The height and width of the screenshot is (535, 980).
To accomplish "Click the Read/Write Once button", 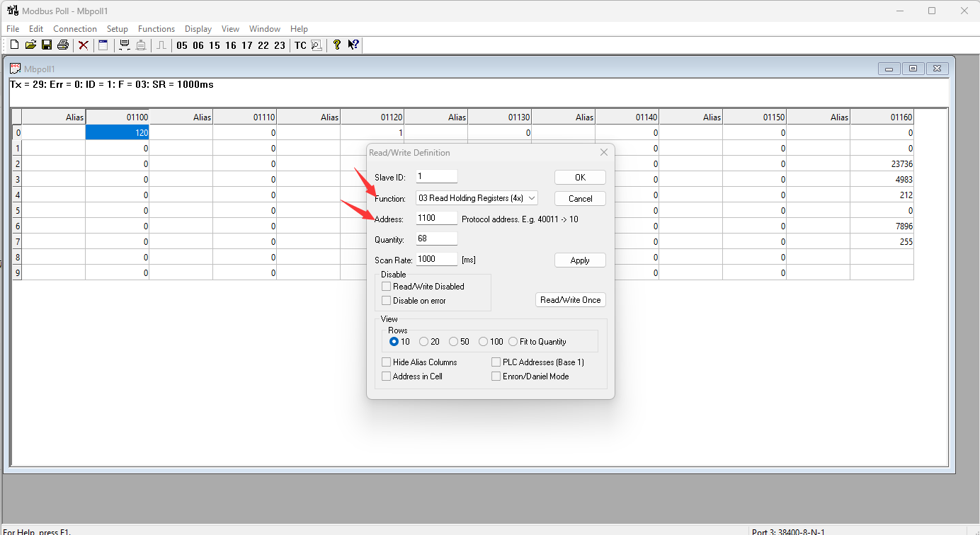I will click(x=570, y=300).
